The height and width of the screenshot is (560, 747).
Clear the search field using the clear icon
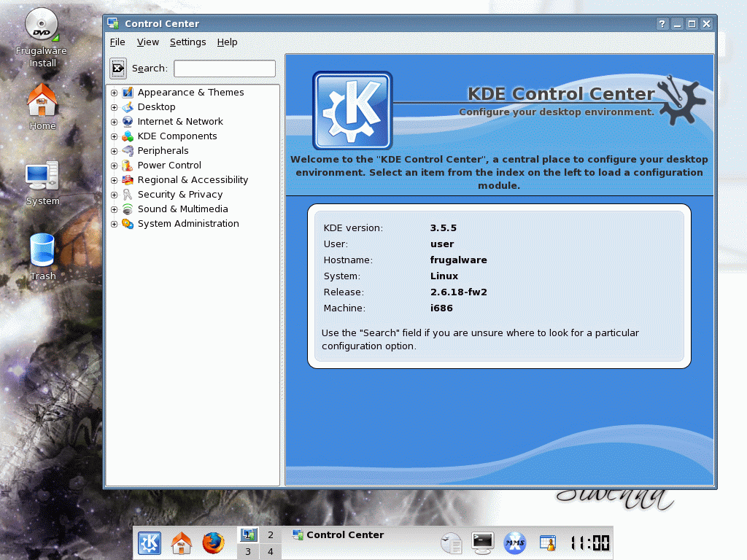click(x=118, y=69)
